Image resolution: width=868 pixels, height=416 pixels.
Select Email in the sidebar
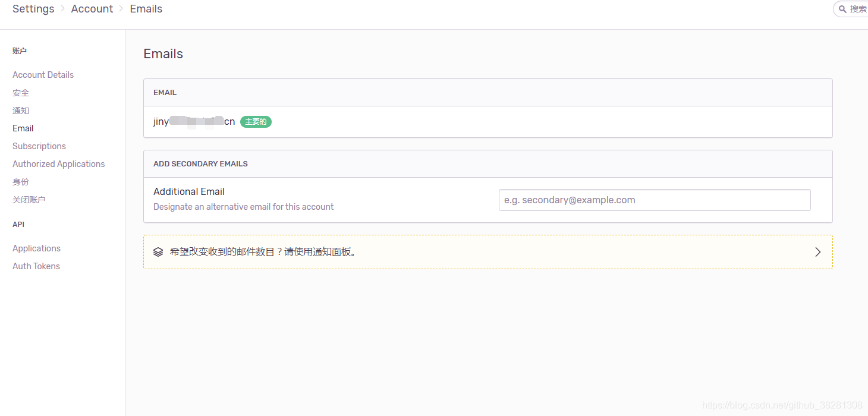[x=23, y=128]
